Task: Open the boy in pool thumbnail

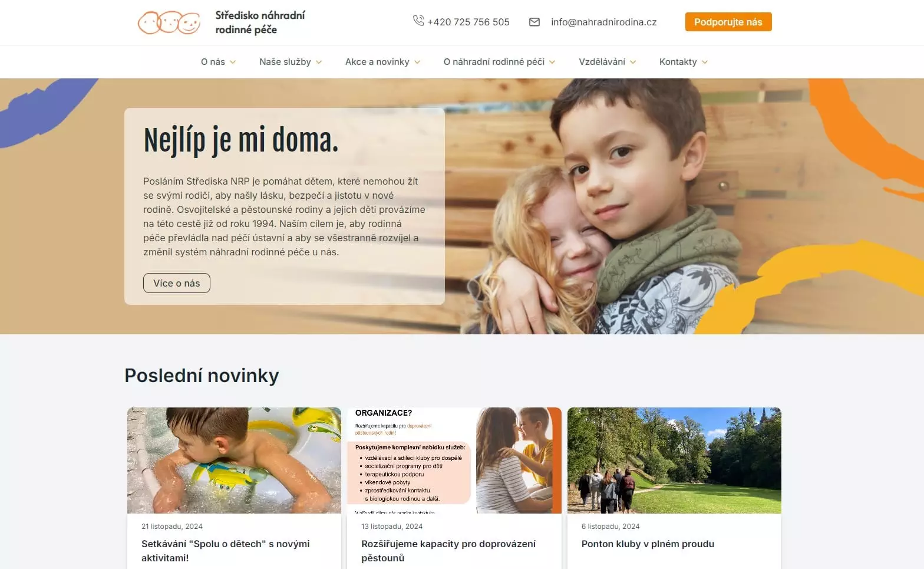Action: click(234, 460)
